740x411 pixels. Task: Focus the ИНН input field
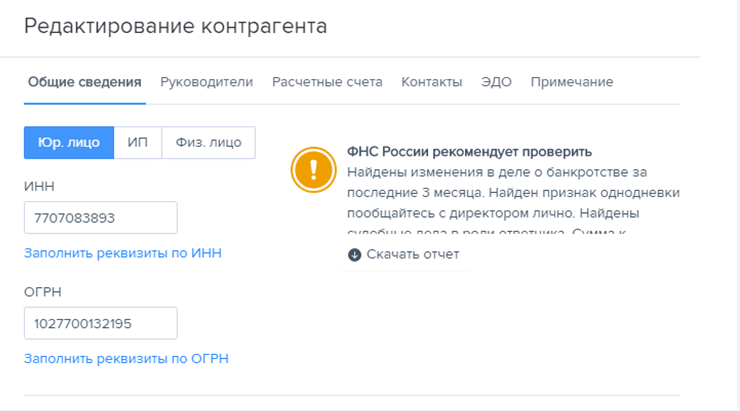coord(101,218)
